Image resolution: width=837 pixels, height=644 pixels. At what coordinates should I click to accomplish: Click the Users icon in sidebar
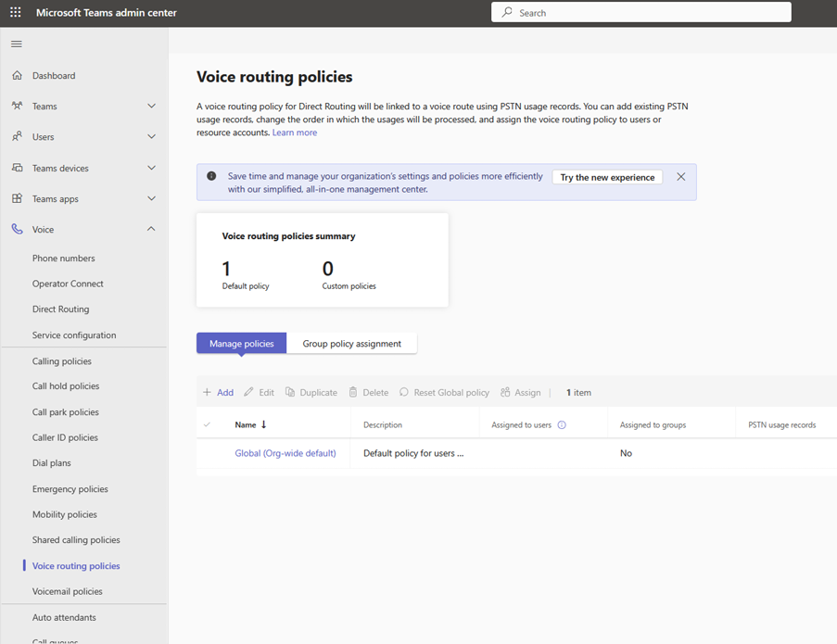17,136
